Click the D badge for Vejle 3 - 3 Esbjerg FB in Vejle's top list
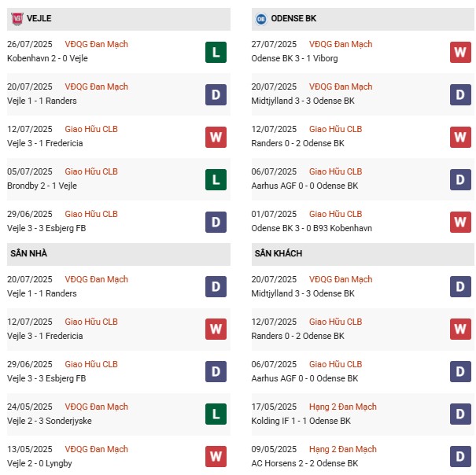 tap(216, 222)
